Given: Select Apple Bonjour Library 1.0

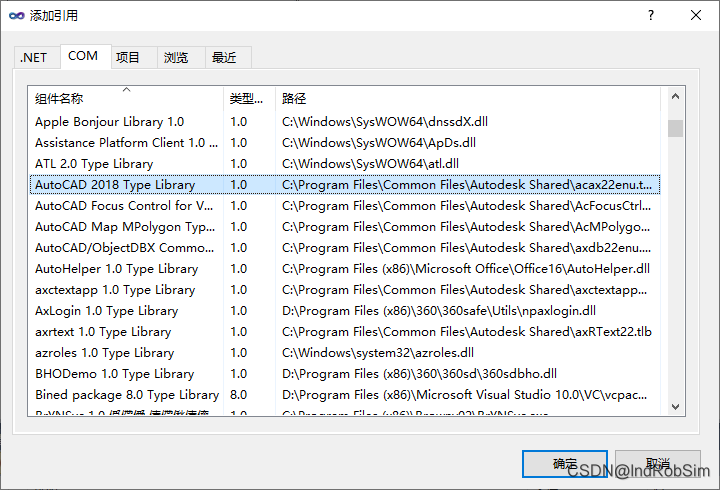Looking at the screenshot, I should tap(345, 122).
